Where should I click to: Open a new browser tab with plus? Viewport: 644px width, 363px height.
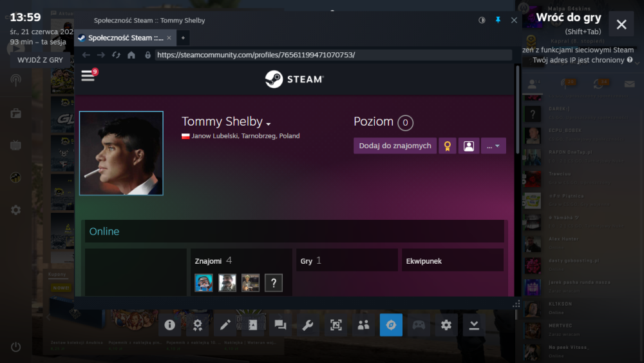[183, 38]
